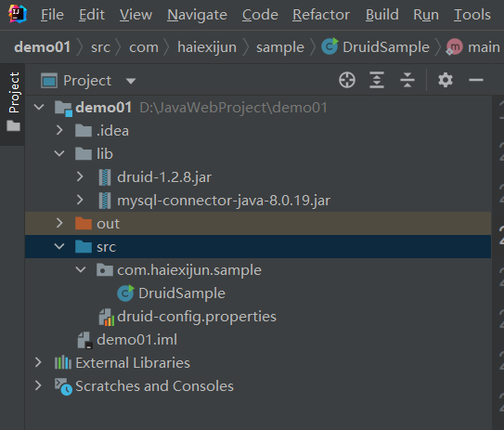Image resolution: width=504 pixels, height=430 pixels.
Task: Open the Refactor menu
Action: [321, 15]
